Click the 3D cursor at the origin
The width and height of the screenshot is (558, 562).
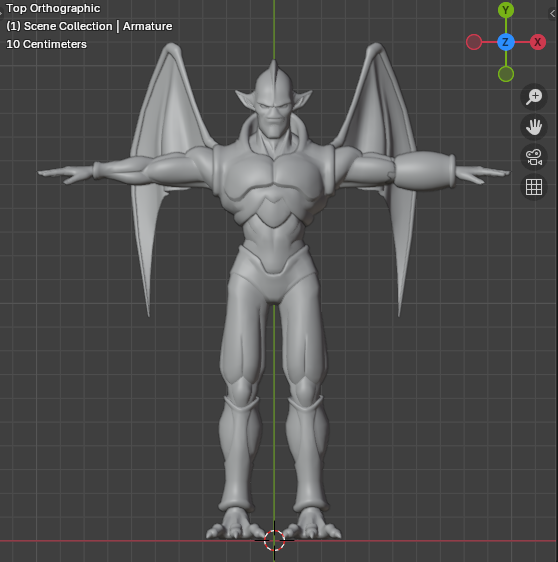point(274,540)
